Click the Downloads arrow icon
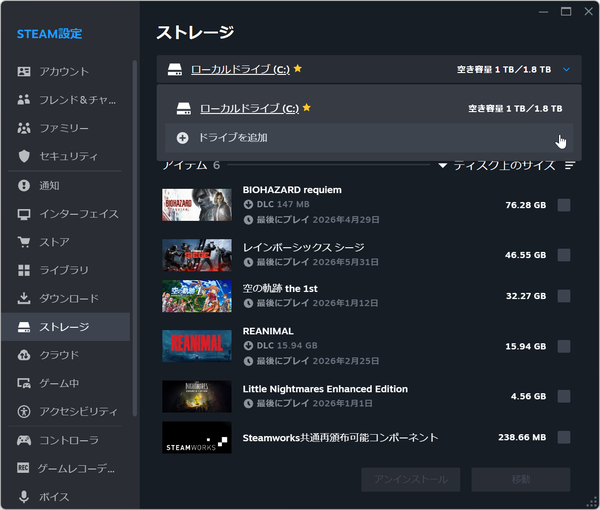Screen dimensions: 600x510 (24, 298)
